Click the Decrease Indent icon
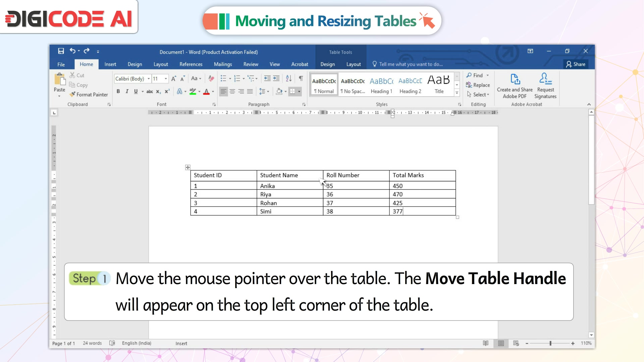 pos(267,79)
